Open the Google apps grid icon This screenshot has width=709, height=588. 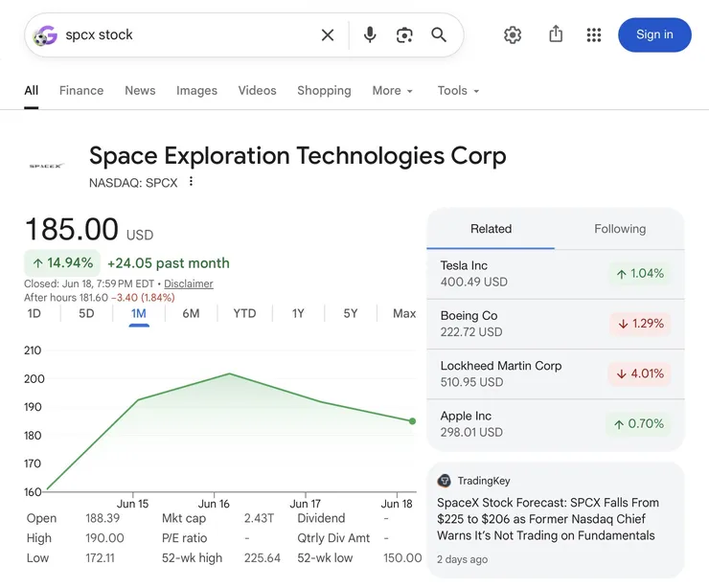594,34
